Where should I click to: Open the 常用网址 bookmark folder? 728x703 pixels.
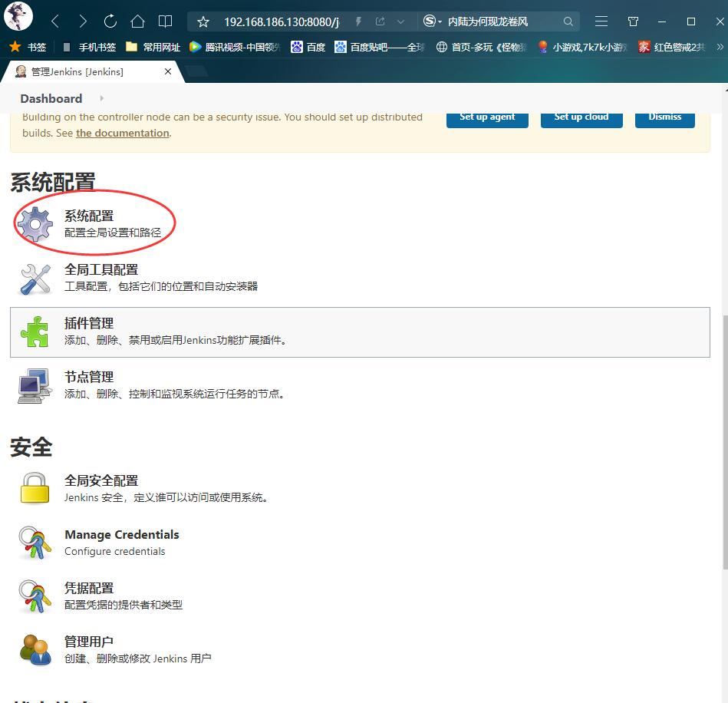(153, 47)
